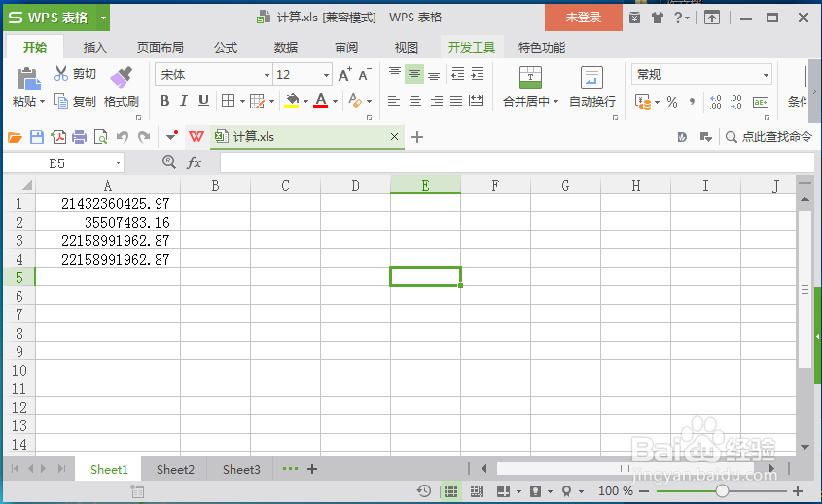Expand the font color dropdown arrow
This screenshot has width=822, height=504.
point(335,101)
